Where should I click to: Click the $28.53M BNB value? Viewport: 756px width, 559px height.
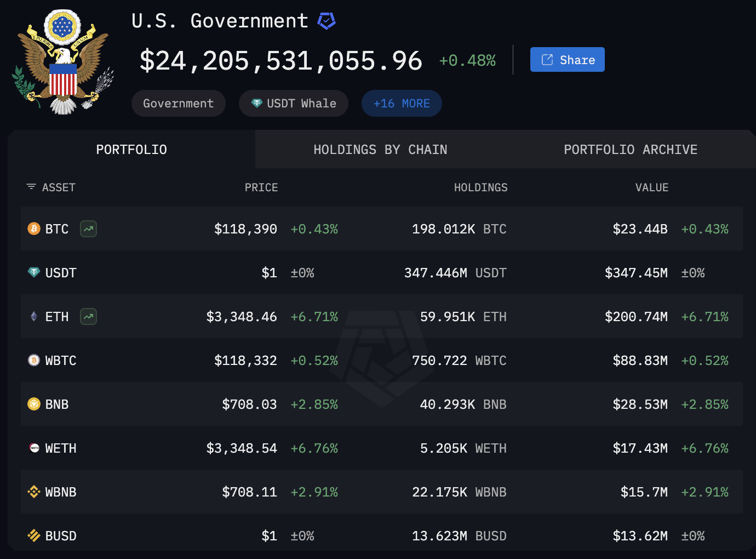[640, 404]
